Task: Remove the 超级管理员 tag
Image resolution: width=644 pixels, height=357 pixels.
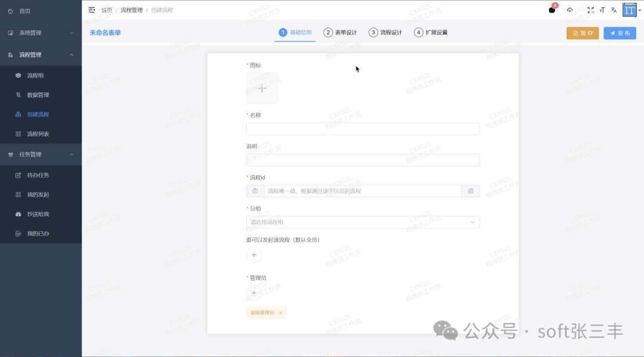Action: pyautogui.click(x=279, y=312)
